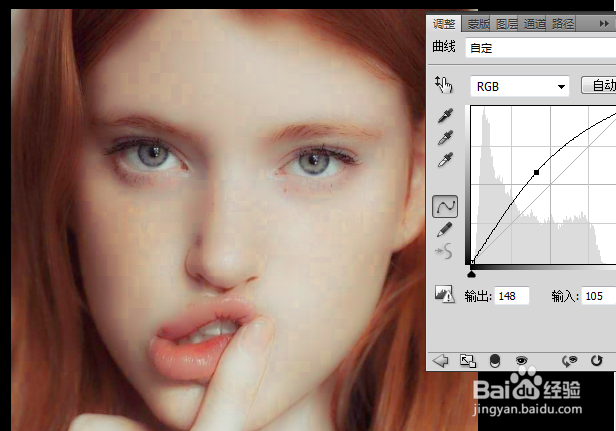The image size is (616, 431).
Task: Toggle adjustment layer visibility eye
Action: coord(522,360)
